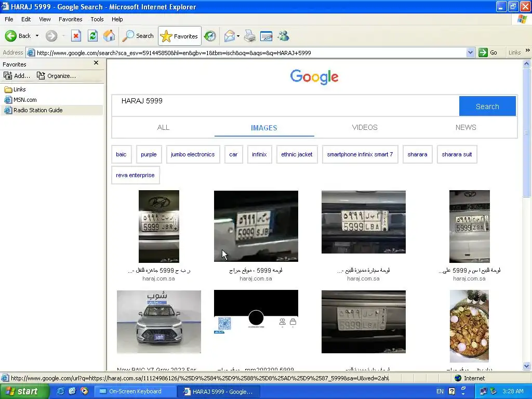Open the 5999 SJB plate image
532x399 pixels.
pyautogui.click(x=256, y=226)
